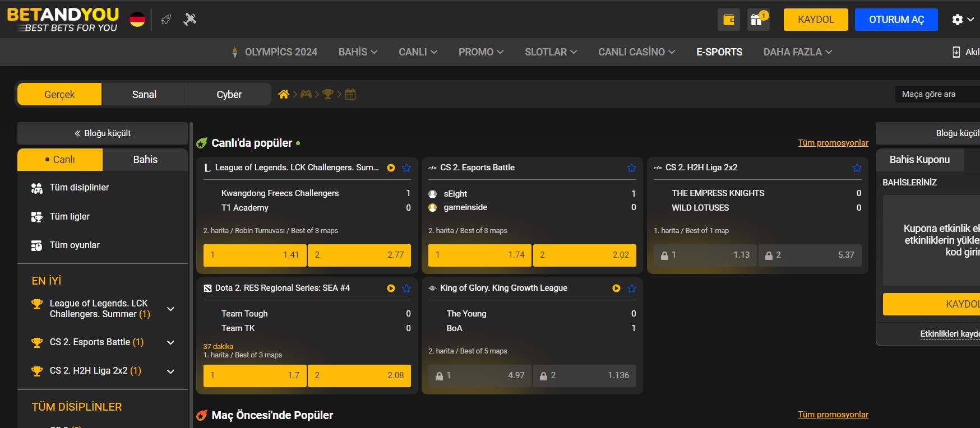
Task: Click the mobile phone icon next to Akıl
Action: 956,52
